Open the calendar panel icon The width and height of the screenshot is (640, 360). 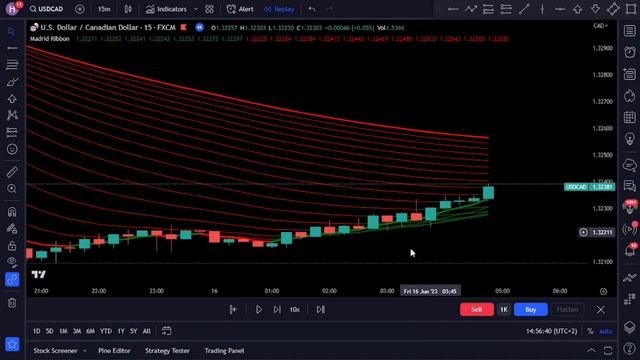[629, 118]
